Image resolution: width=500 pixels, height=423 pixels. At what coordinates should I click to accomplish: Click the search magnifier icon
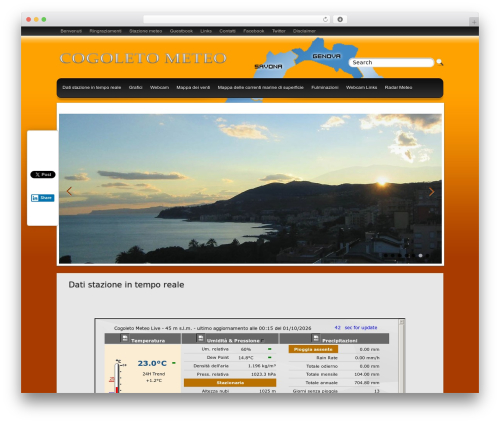440,62
